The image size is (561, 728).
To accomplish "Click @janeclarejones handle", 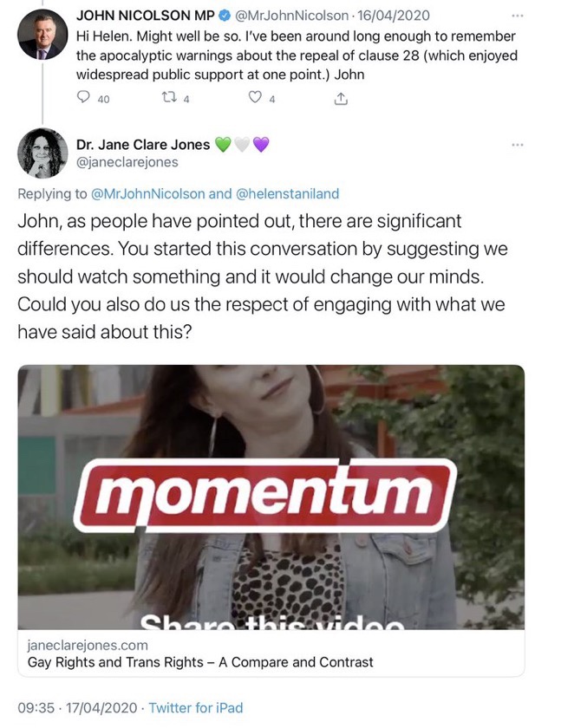I will click(127, 162).
